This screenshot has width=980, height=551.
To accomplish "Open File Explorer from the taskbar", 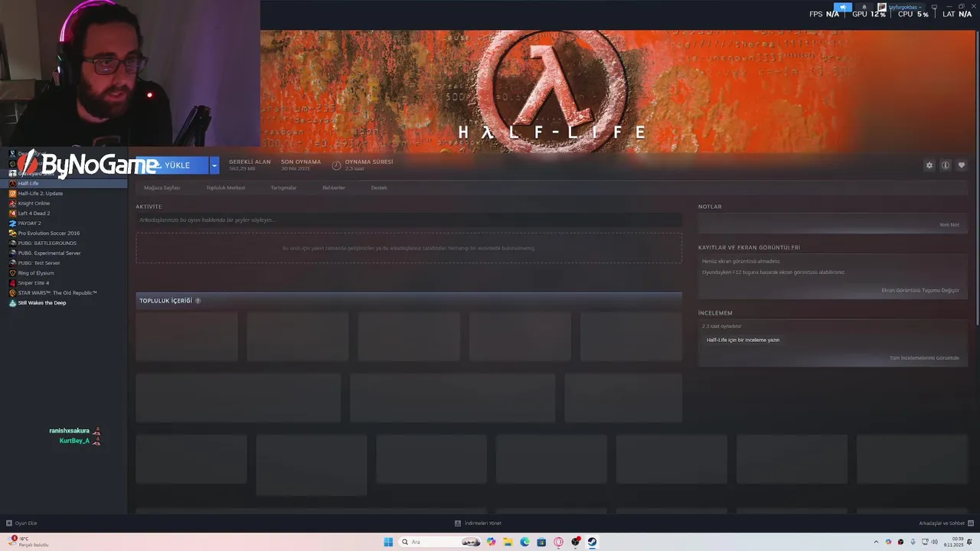I will 508,542.
